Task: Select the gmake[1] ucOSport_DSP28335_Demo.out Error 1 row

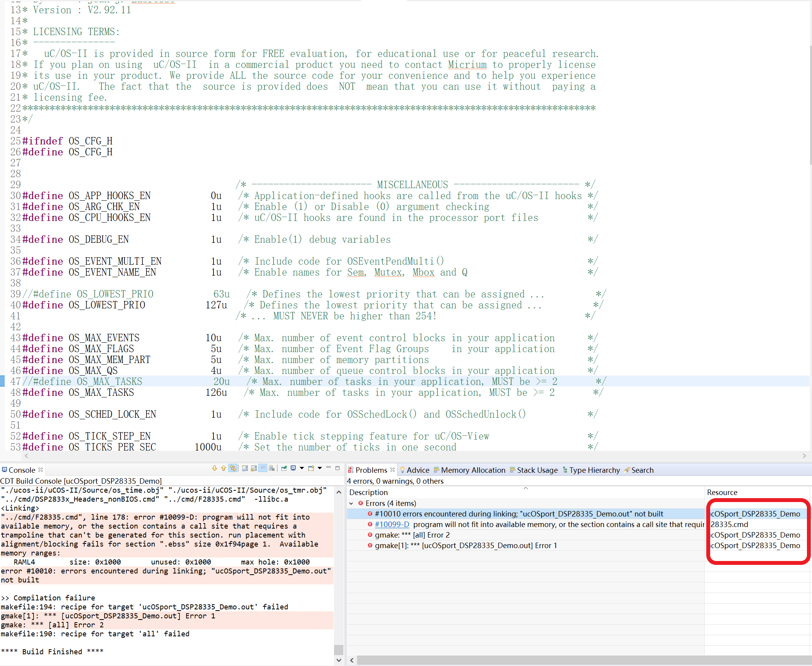Action: 525,545
